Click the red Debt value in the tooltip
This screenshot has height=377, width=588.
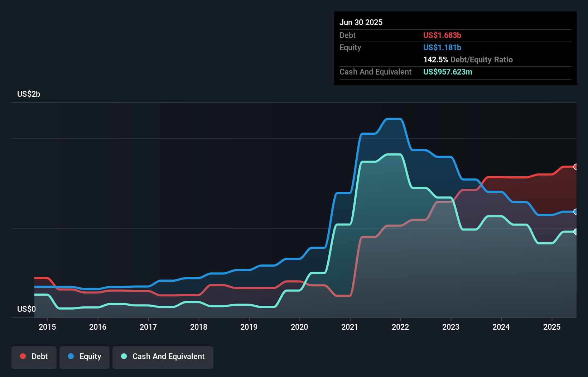coord(442,35)
